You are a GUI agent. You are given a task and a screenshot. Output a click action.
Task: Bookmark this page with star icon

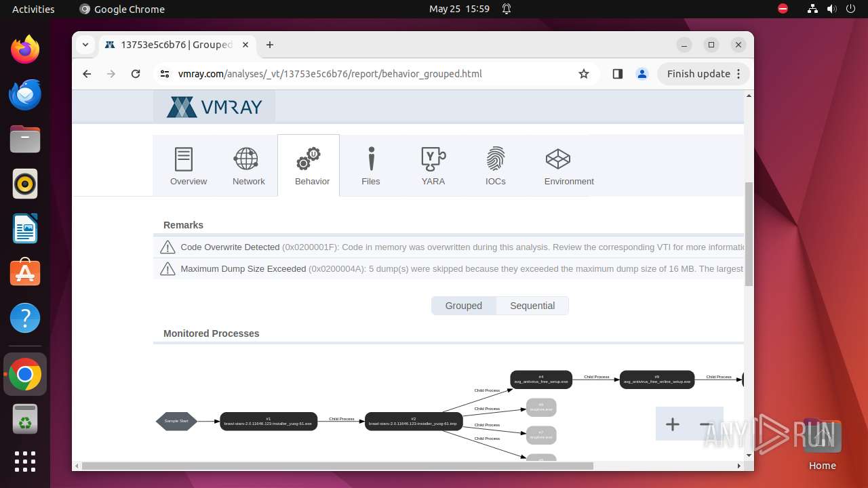tap(584, 74)
